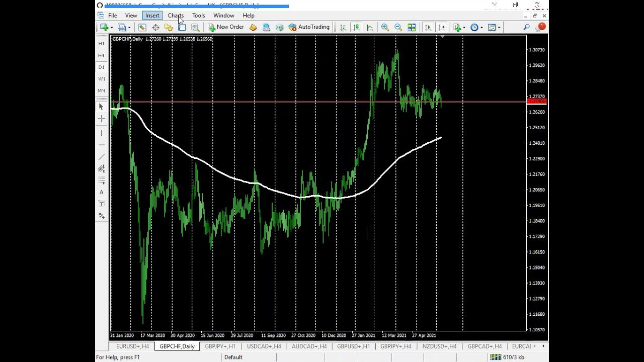The width and height of the screenshot is (644, 362).
Task: Toggle chart shift from right border
Action: point(441,27)
